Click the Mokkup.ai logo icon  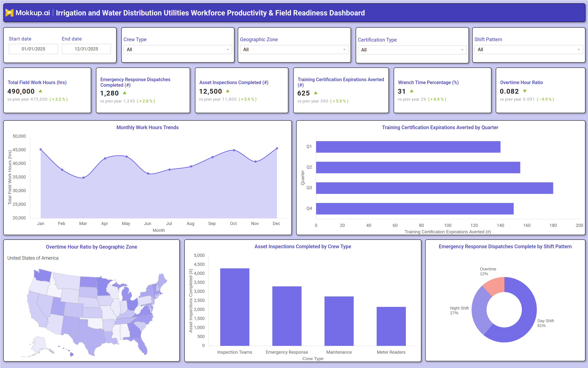10,13
